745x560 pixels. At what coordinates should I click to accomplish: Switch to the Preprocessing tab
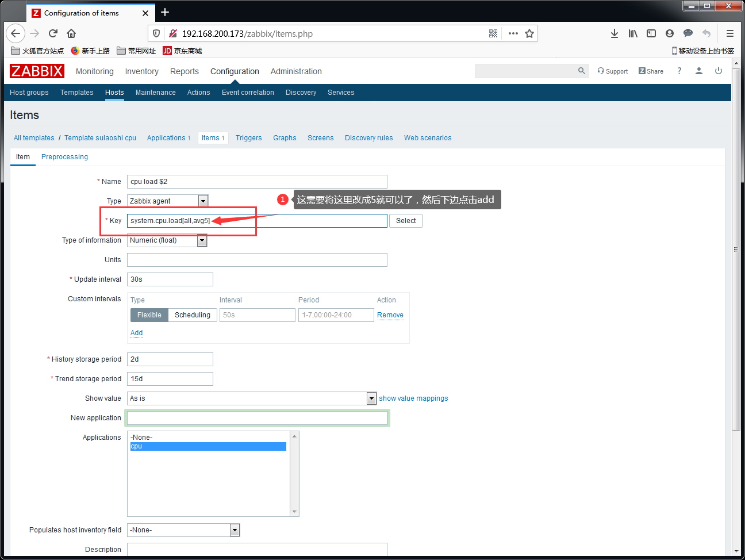point(64,157)
